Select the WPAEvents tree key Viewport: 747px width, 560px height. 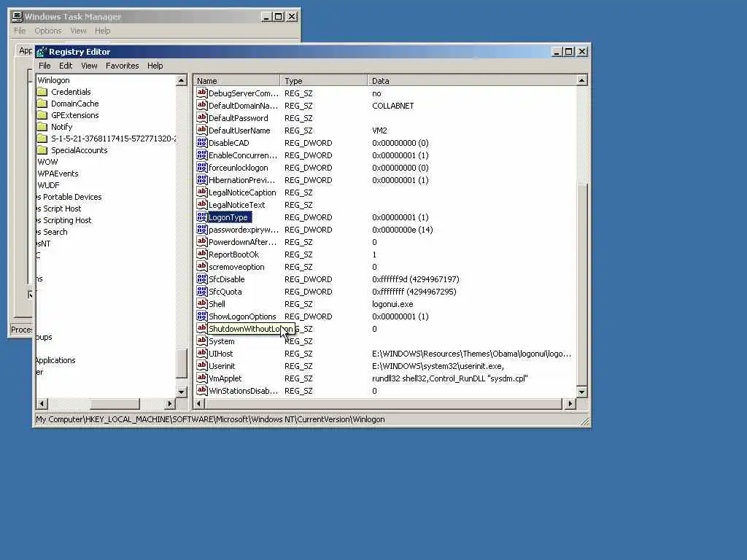point(58,174)
